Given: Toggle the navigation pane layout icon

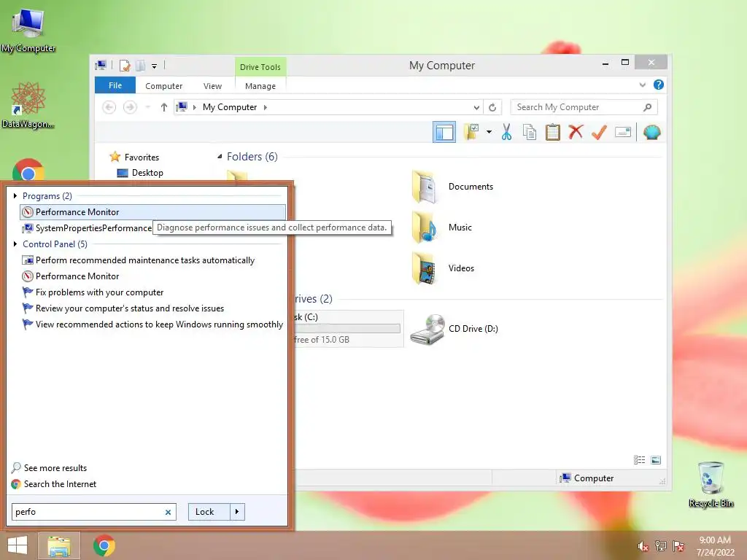Looking at the screenshot, I should pos(444,132).
